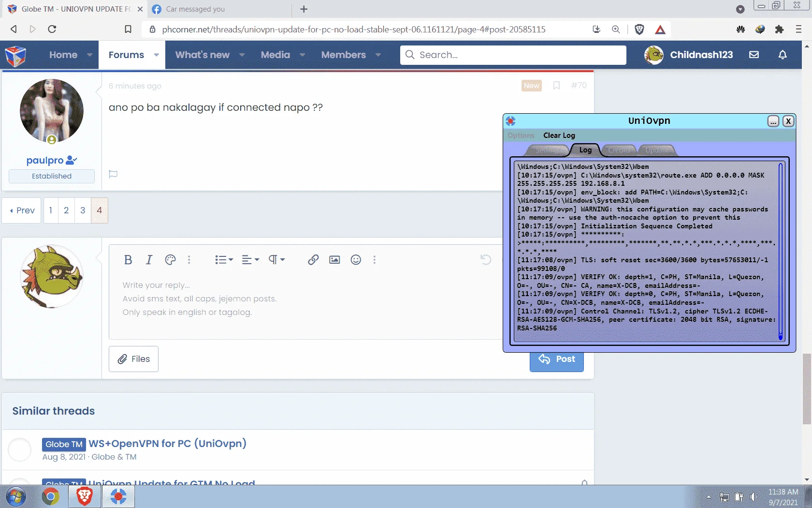Click the undo arrow in editor
Screen dimensions: 812x508
(486, 260)
